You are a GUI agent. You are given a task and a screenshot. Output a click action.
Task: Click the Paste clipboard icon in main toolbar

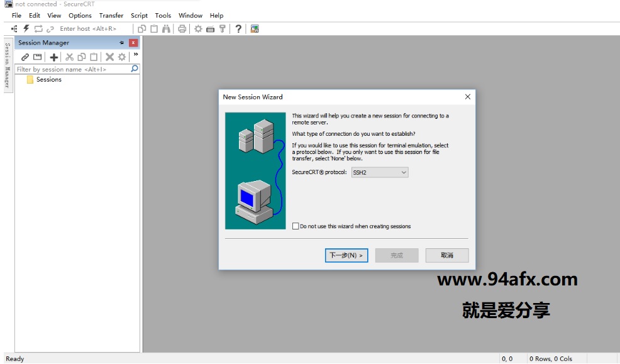click(x=154, y=29)
